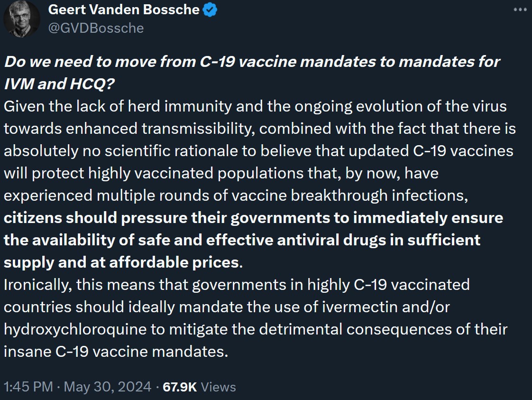
Task: Click the line 'absolutely no scientific rationale'
Action: 258,151
